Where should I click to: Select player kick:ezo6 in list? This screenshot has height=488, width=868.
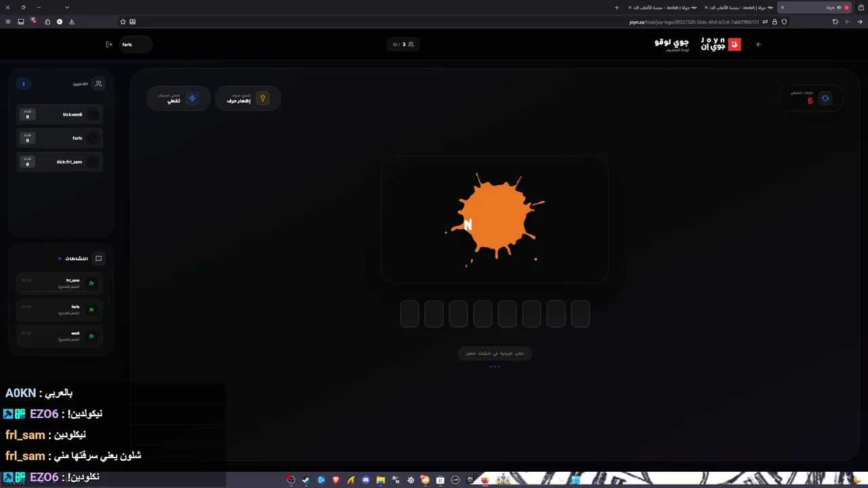pyautogui.click(x=60, y=115)
